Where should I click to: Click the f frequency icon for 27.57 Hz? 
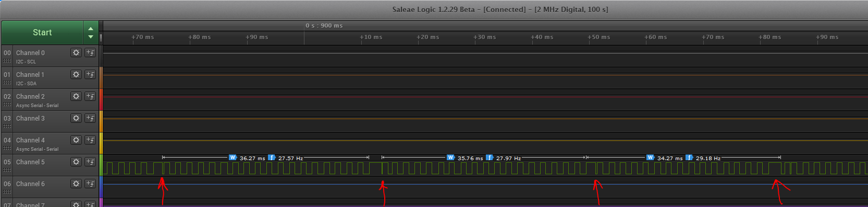pos(272,158)
